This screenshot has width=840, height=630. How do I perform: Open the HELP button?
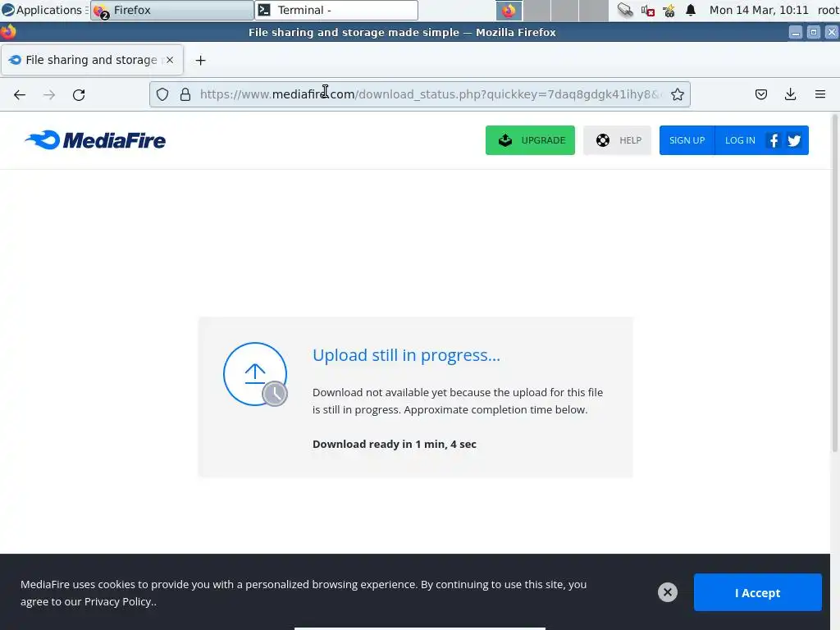tap(617, 140)
